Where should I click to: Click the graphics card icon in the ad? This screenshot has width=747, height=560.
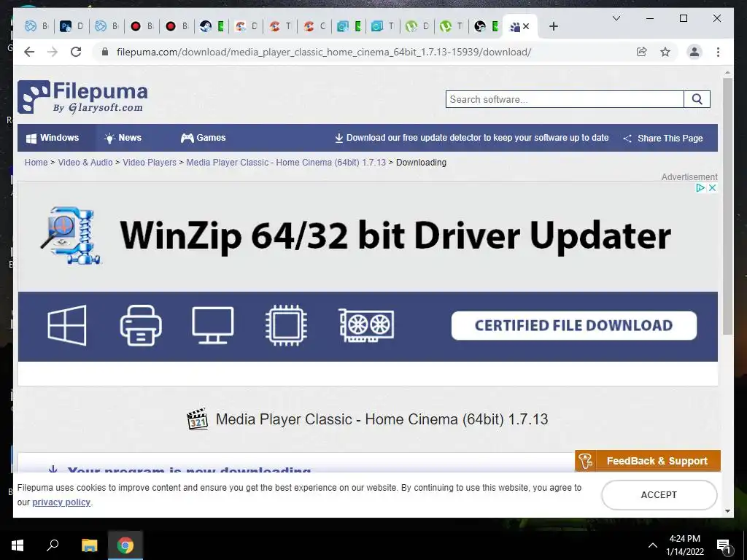[366, 325]
